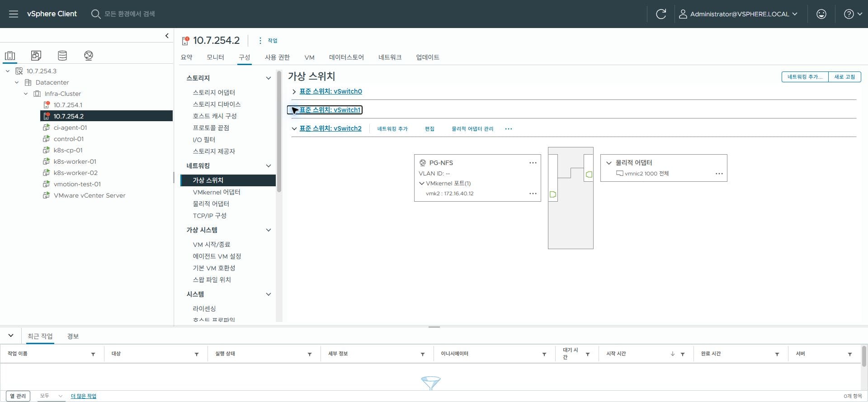Collapse the inventory sidebar with the arrow
Image resolution: width=868 pixels, height=402 pixels.
(167, 36)
